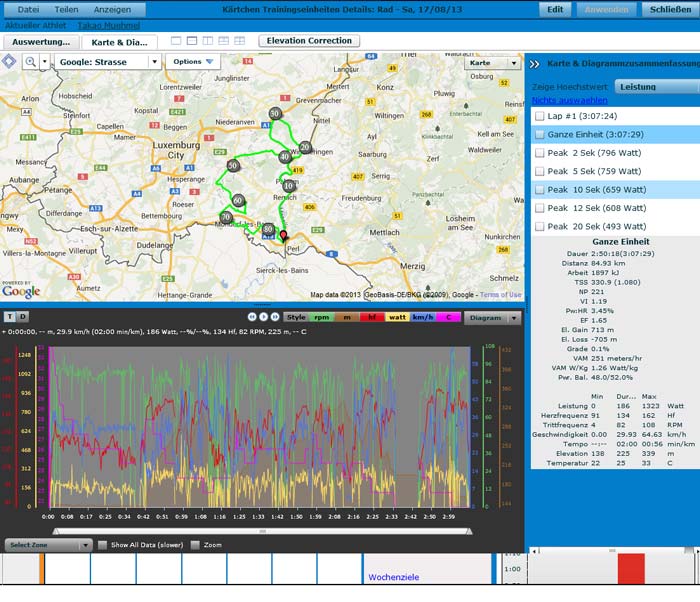Viewport: 700px width, 602px height.
Task: Click the kilometer 20 marker on route
Action: tap(305, 147)
